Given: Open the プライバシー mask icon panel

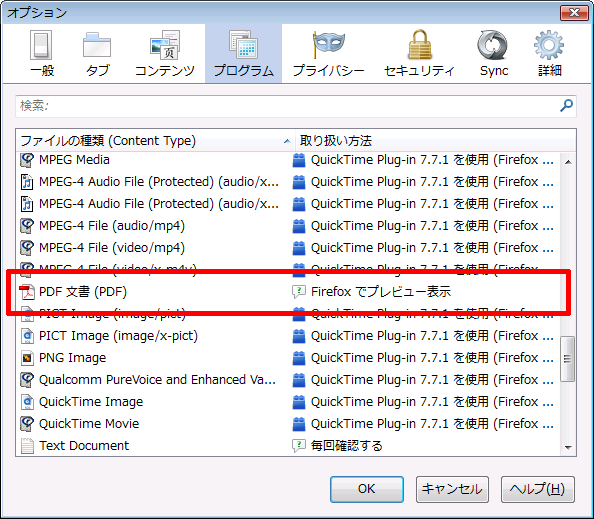Looking at the screenshot, I should pos(328,54).
